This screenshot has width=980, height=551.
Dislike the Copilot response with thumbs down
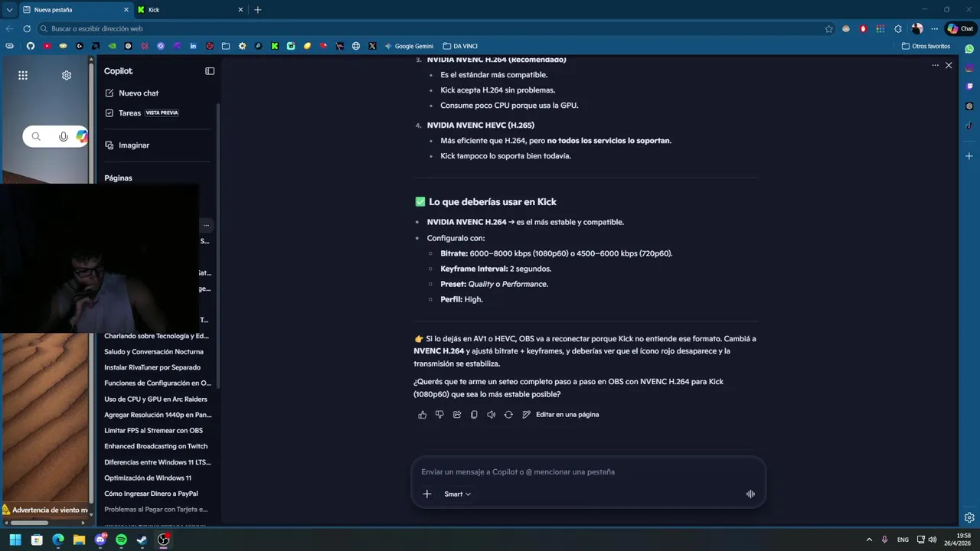(x=439, y=415)
